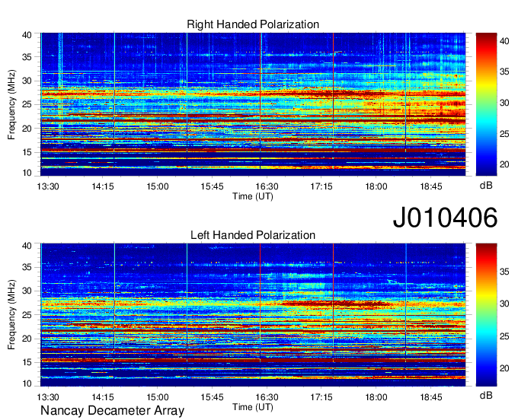Click the Left Handed spectrogram plot area
This screenshot has width=518, height=420.
[x=253, y=315]
